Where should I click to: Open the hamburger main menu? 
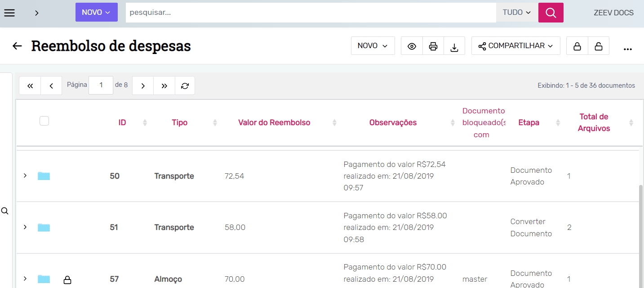[x=9, y=13]
